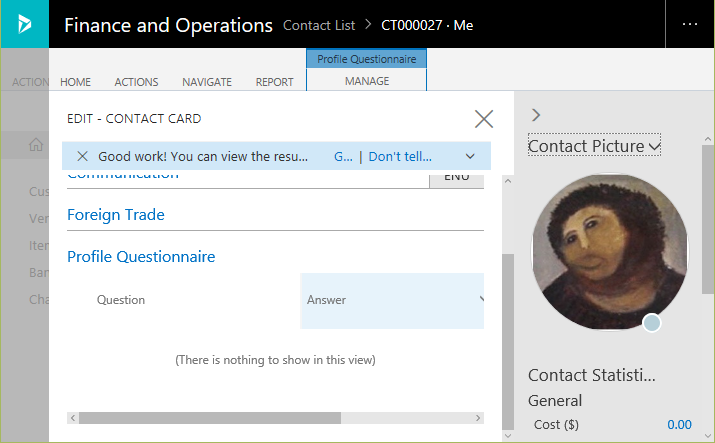This screenshot has width=715, height=443.
Task: Click the FactBox scrollbar up arrow
Action: pos(708,139)
